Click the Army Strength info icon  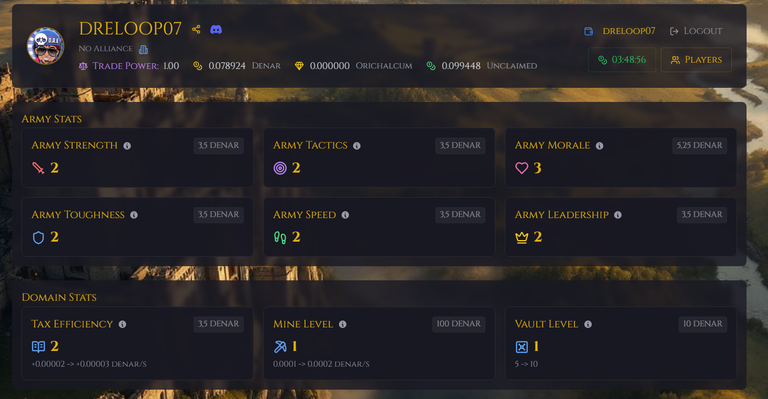pos(127,146)
